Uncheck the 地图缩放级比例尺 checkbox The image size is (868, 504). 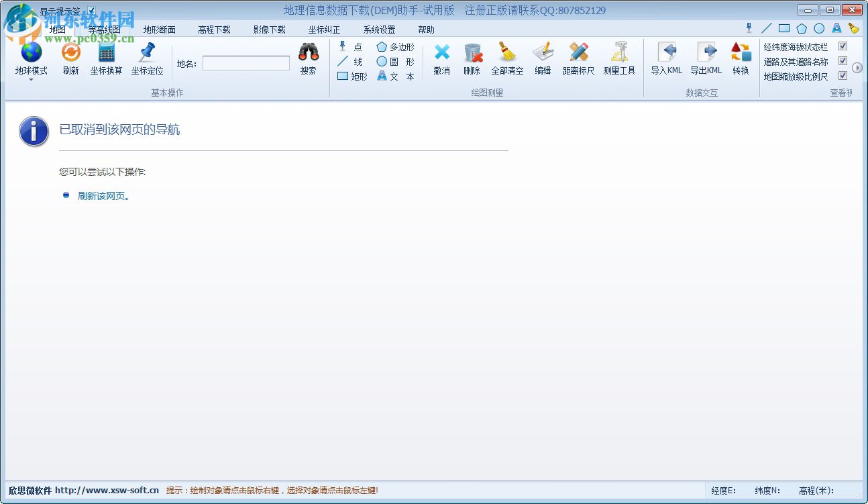[843, 76]
